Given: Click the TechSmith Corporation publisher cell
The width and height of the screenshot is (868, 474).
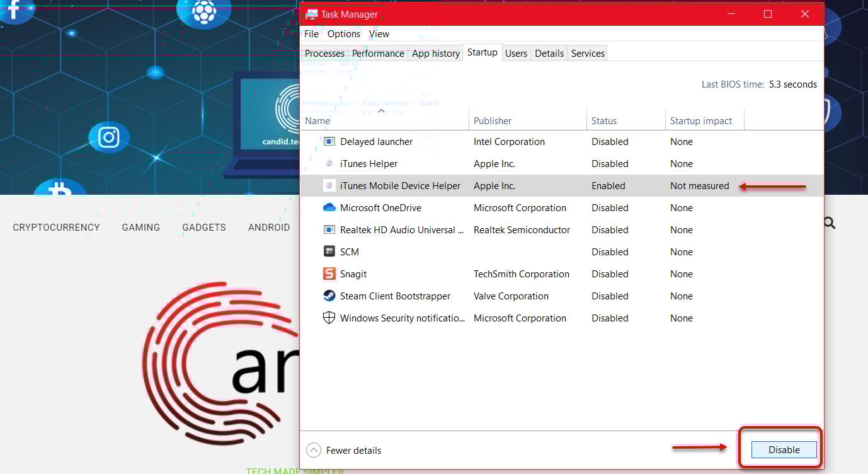Looking at the screenshot, I should (x=522, y=274).
